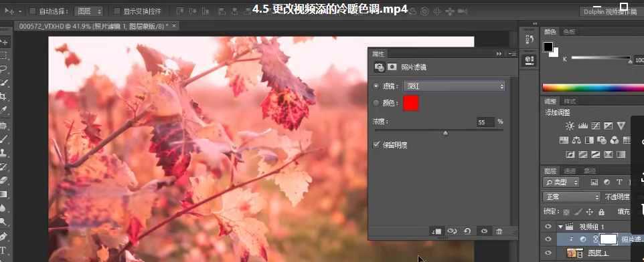This screenshot has height=262, width=644.
Task: Select the 颜色 radio button
Action: tap(376, 104)
